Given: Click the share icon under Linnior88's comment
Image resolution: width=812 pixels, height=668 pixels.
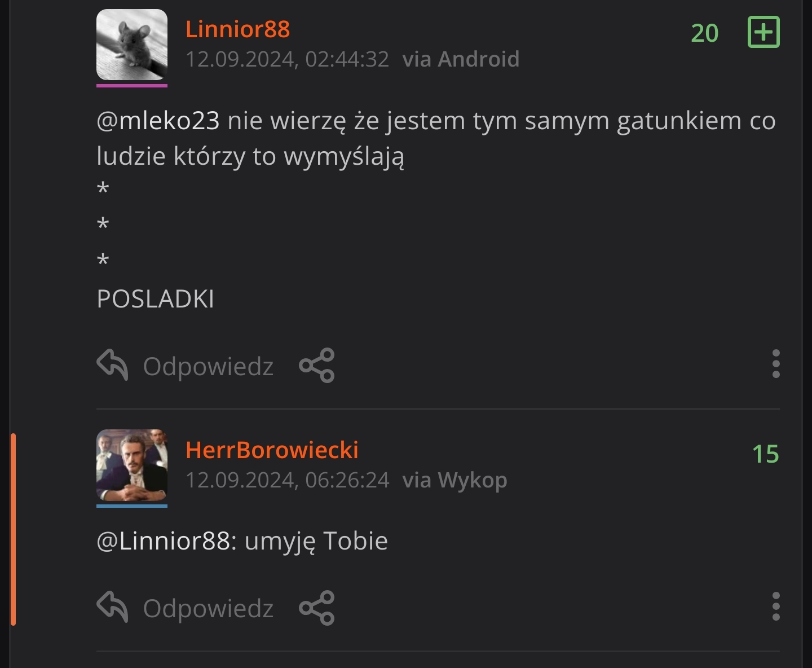Looking at the screenshot, I should tap(317, 366).
